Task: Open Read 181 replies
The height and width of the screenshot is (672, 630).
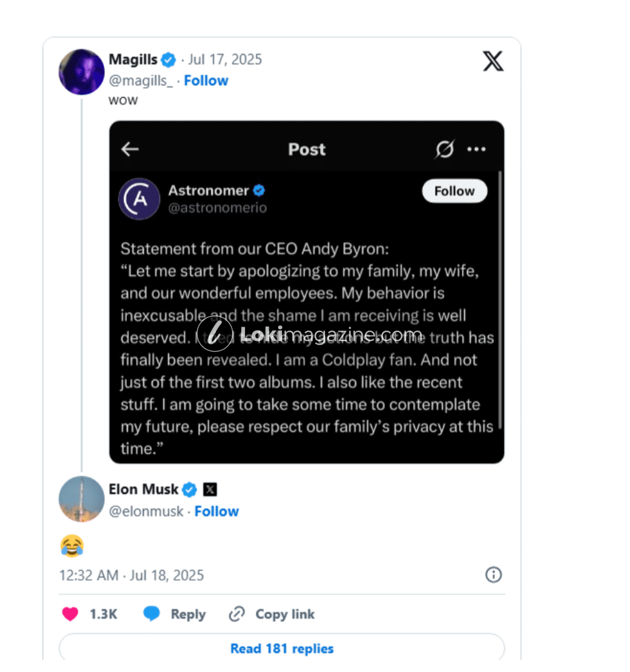Action: 282,648
